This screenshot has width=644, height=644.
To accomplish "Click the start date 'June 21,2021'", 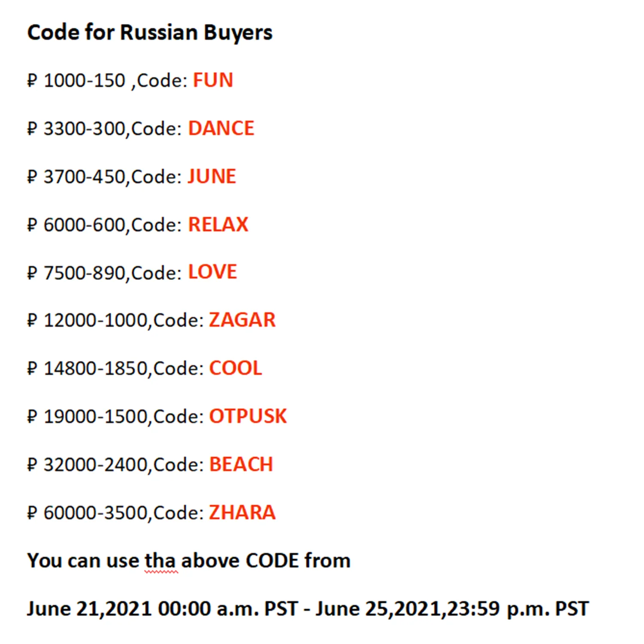I will click(89, 609).
